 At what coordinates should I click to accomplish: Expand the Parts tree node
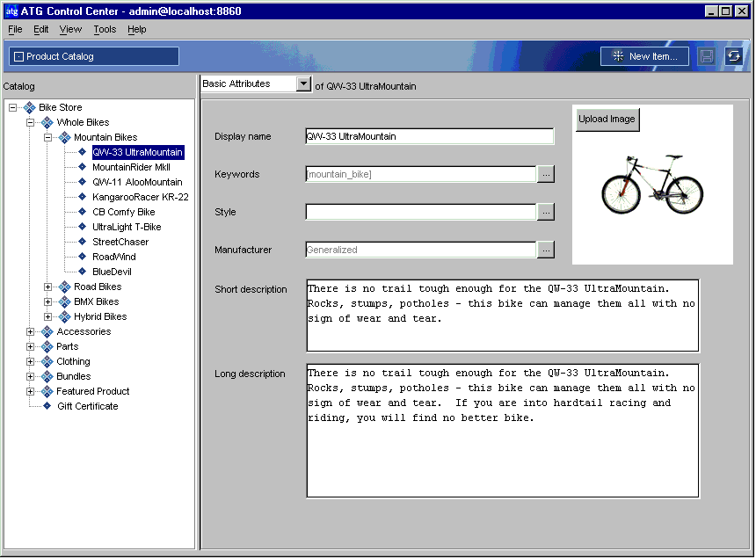click(x=31, y=346)
